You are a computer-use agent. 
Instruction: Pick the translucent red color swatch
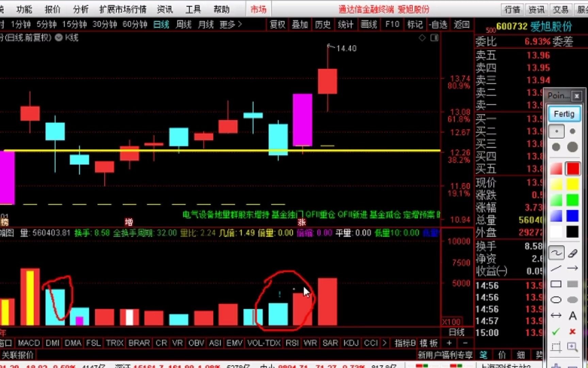pos(556,169)
